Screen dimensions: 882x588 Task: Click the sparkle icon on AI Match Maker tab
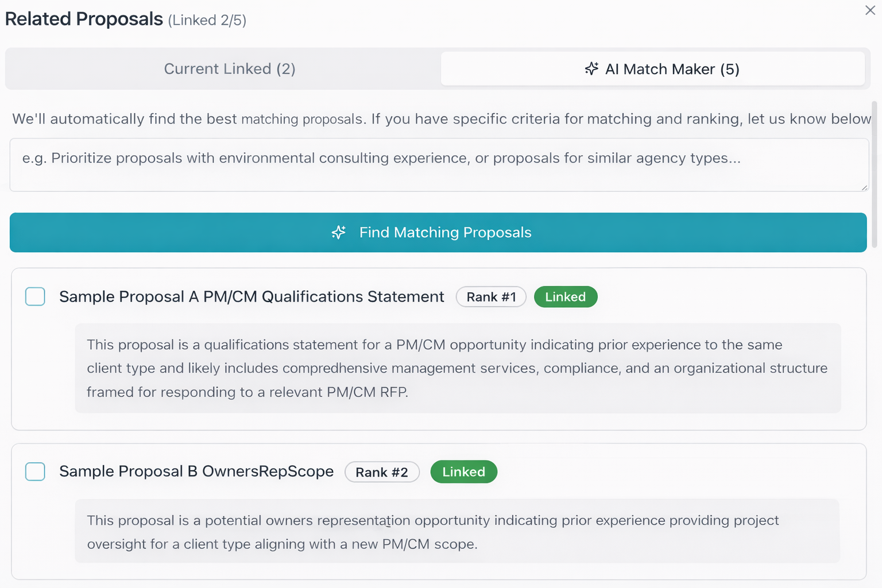coord(591,69)
